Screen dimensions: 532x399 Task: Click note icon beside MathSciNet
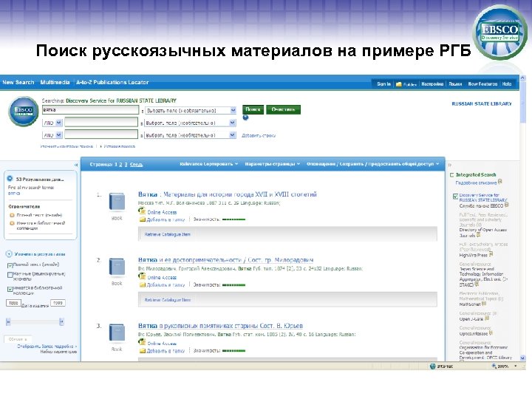484,304
